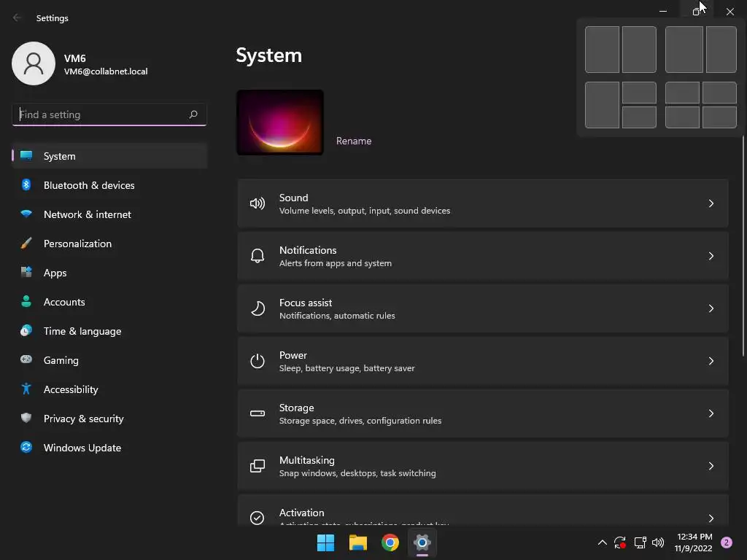This screenshot has width=747, height=560.
Task: Click the Multitasking windows icon
Action: (x=258, y=466)
